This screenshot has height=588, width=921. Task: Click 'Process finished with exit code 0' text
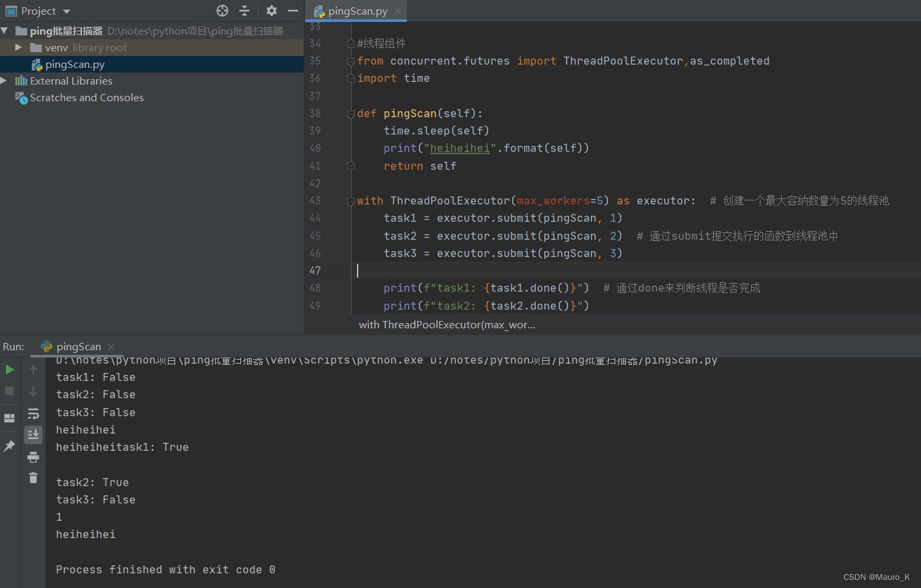166,570
